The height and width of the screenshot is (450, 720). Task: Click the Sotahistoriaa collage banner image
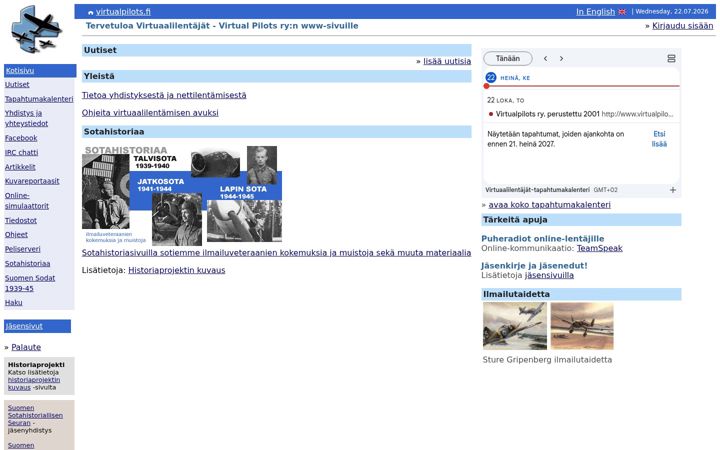[182, 194]
